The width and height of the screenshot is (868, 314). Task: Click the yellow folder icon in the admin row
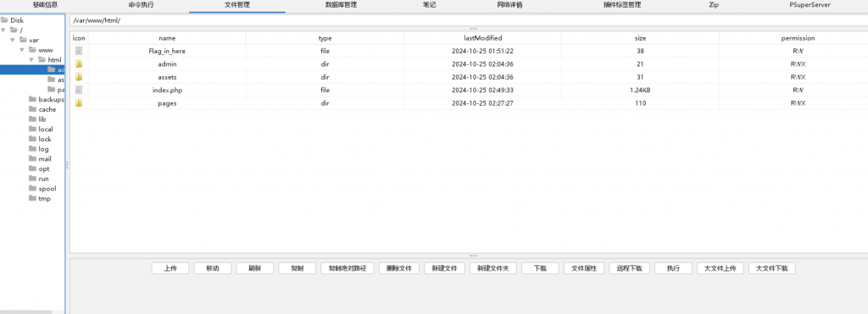pyautogui.click(x=79, y=63)
